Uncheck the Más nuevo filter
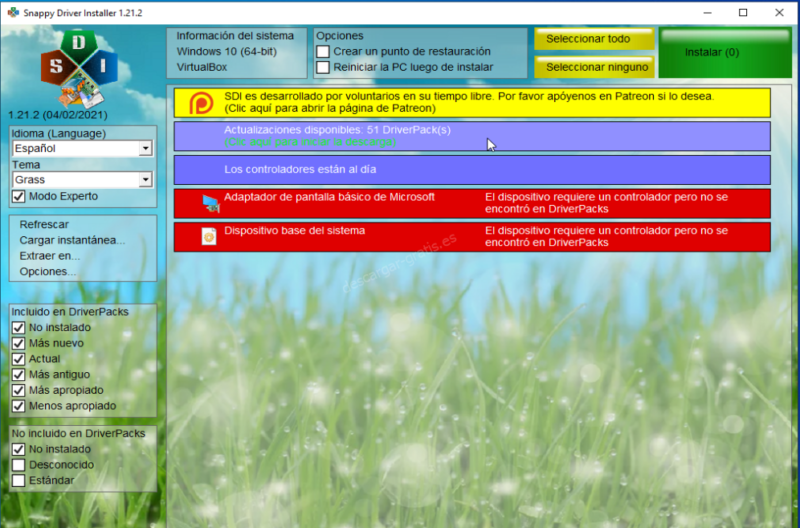800x528 pixels. pos(18,343)
